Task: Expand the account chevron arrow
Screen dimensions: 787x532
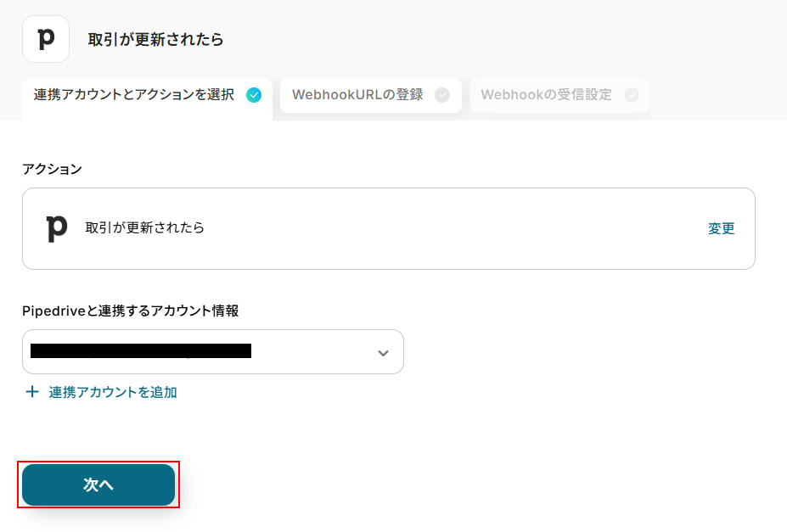Action: [x=383, y=352]
